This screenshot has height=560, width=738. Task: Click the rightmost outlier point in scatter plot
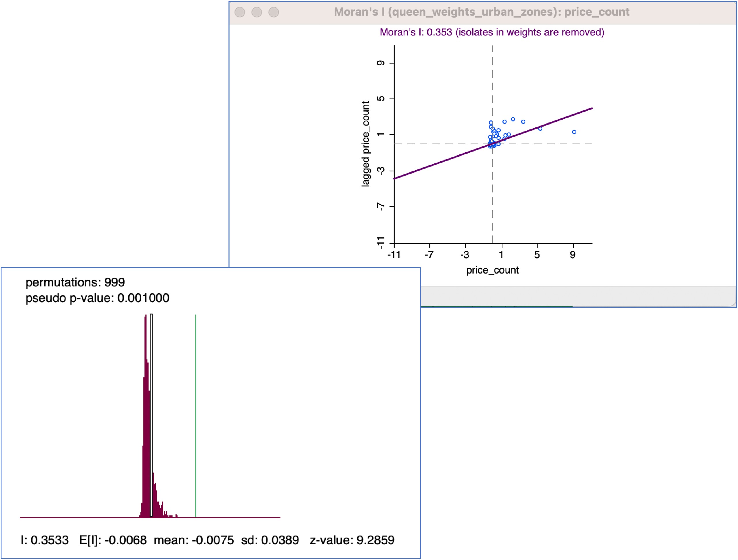[x=574, y=132]
